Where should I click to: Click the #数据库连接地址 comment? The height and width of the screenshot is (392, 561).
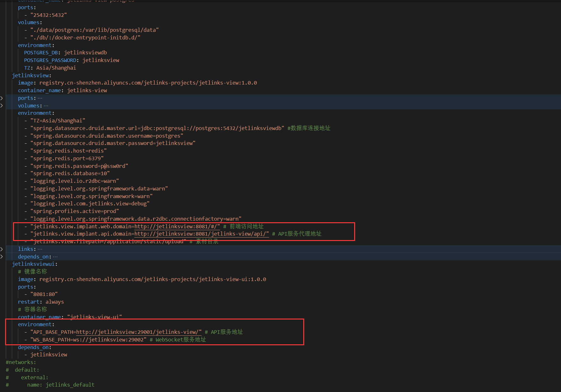[309, 128]
